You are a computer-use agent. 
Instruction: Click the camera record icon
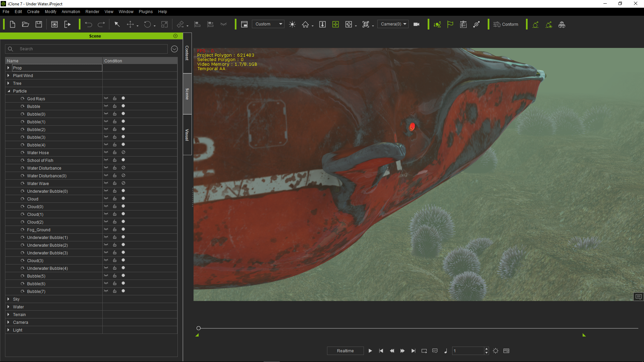(x=417, y=24)
